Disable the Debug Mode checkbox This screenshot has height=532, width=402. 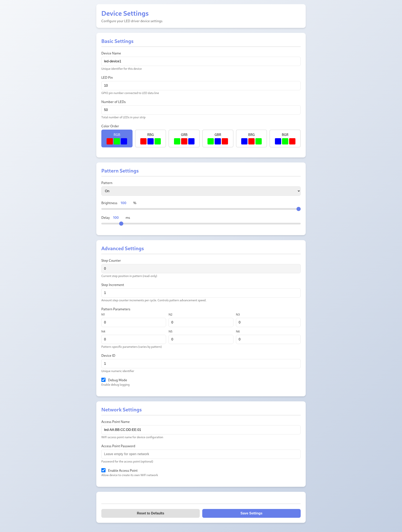point(103,380)
